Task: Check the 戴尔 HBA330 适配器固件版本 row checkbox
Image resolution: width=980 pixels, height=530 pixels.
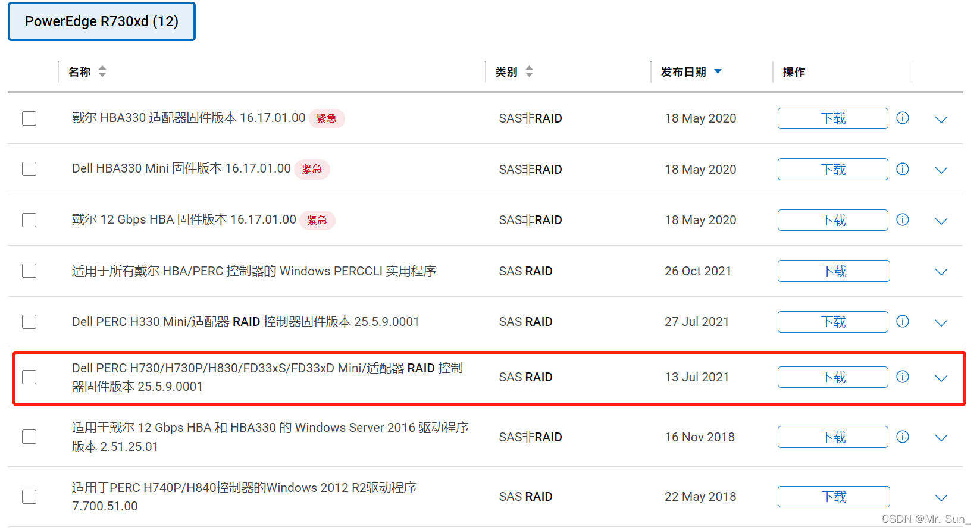Action: 29,118
